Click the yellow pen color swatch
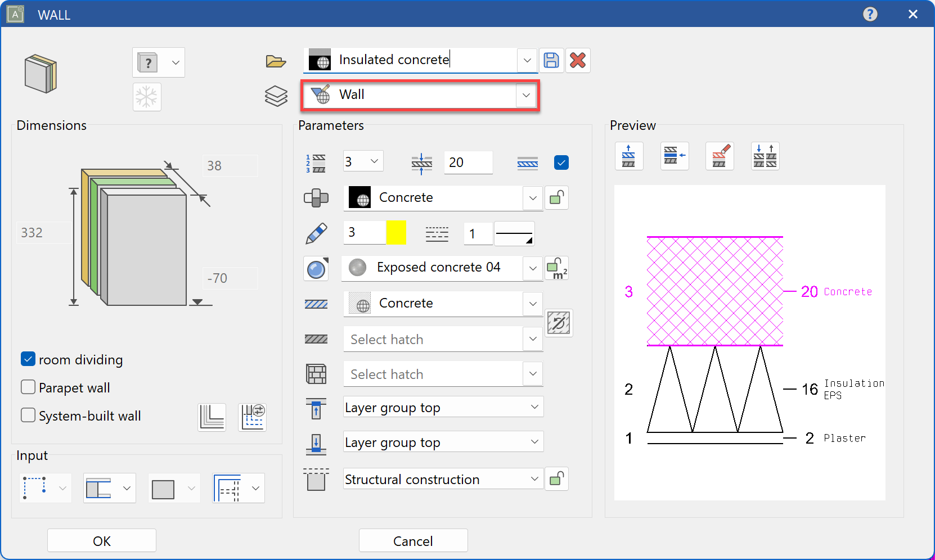 click(396, 232)
